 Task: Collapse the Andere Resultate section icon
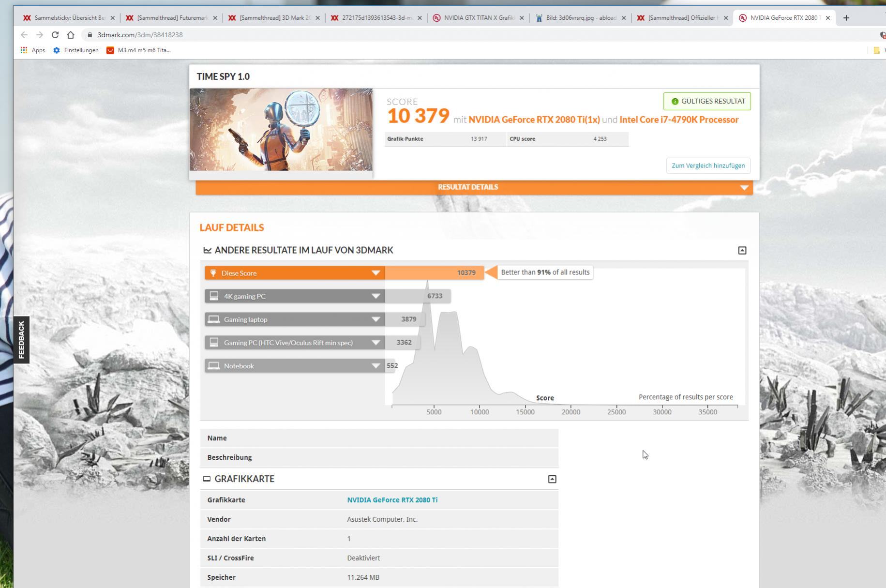(742, 250)
